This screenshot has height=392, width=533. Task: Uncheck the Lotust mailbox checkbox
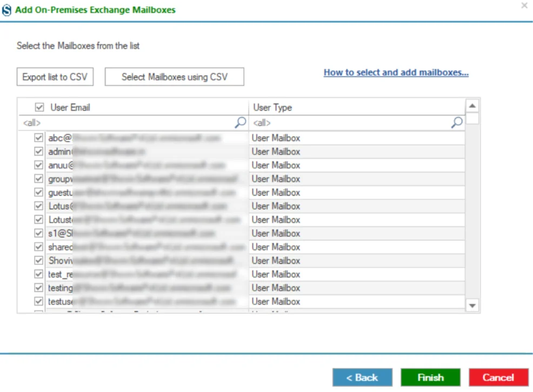(39, 220)
